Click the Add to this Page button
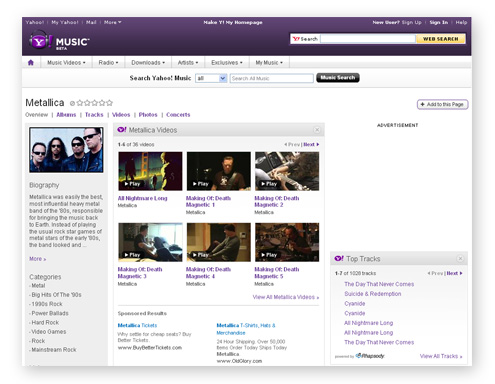Image resolution: width=495 pixels, height=384 pixels. (442, 104)
